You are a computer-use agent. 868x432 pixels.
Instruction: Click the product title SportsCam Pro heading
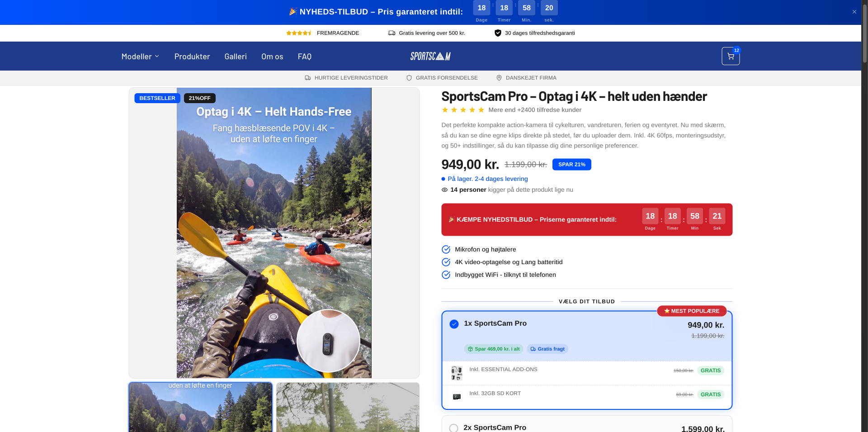574,96
